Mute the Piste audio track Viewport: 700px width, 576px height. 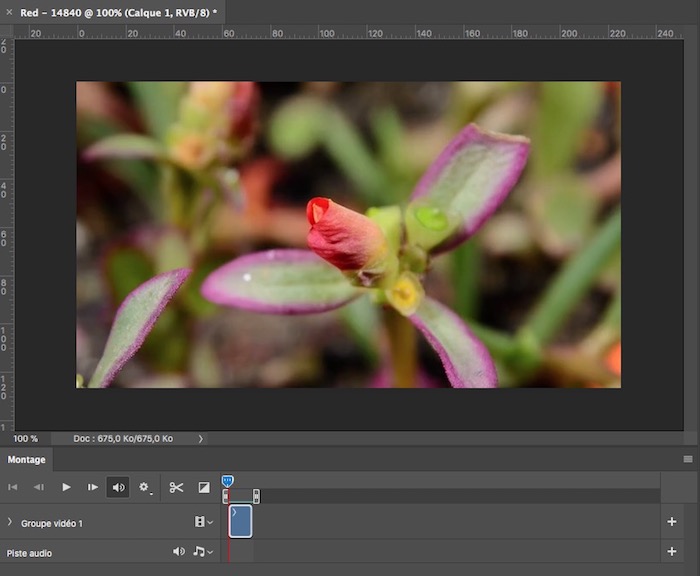tap(179, 552)
